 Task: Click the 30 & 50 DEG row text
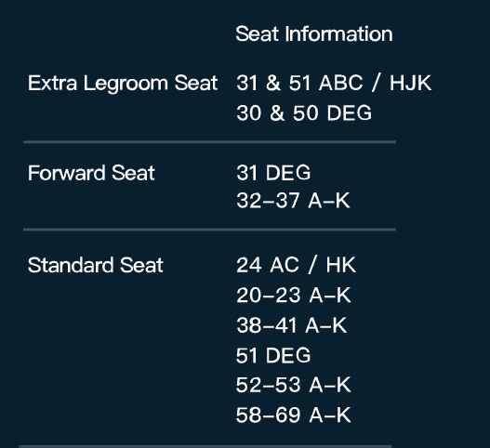[304, 112]
